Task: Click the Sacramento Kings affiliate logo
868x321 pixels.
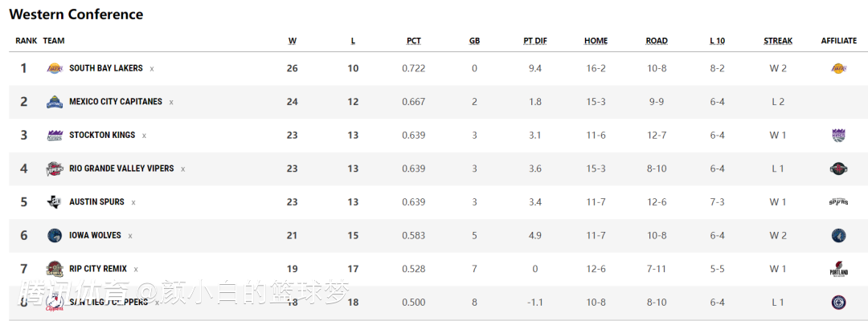Action: [838, 136]
